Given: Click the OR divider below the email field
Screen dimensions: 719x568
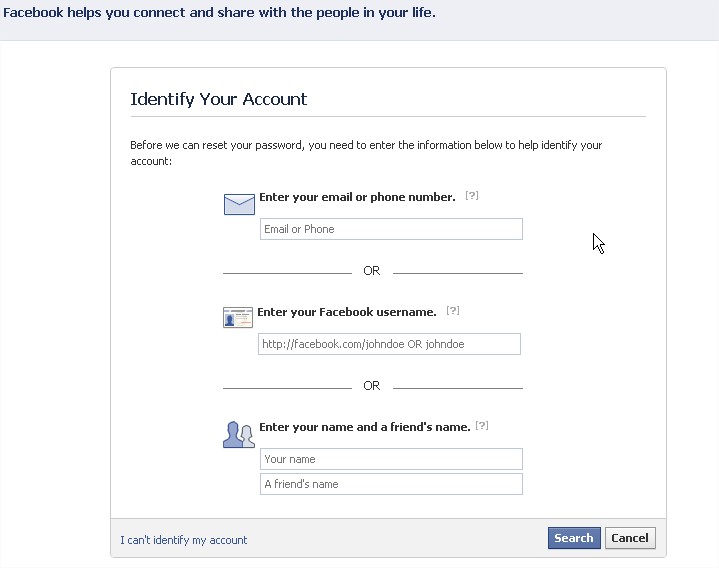Looking at the screenshot, I should coord(372,271).
